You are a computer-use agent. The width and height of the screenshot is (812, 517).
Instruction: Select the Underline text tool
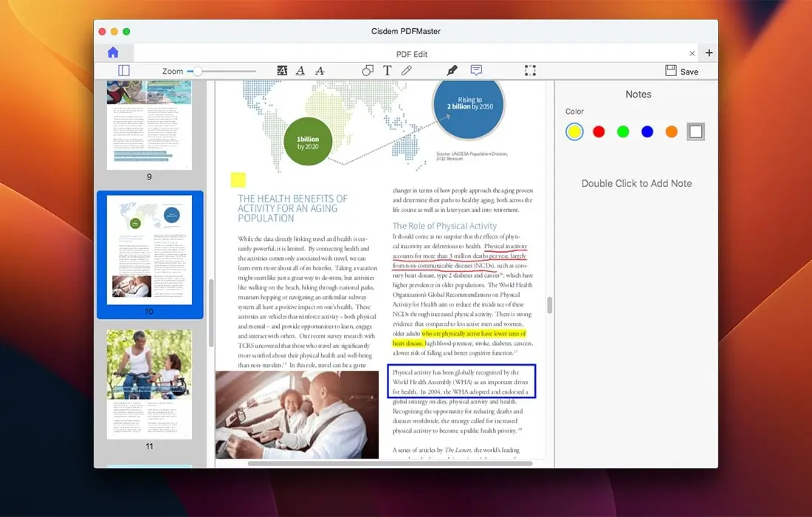tap(300, 70)
